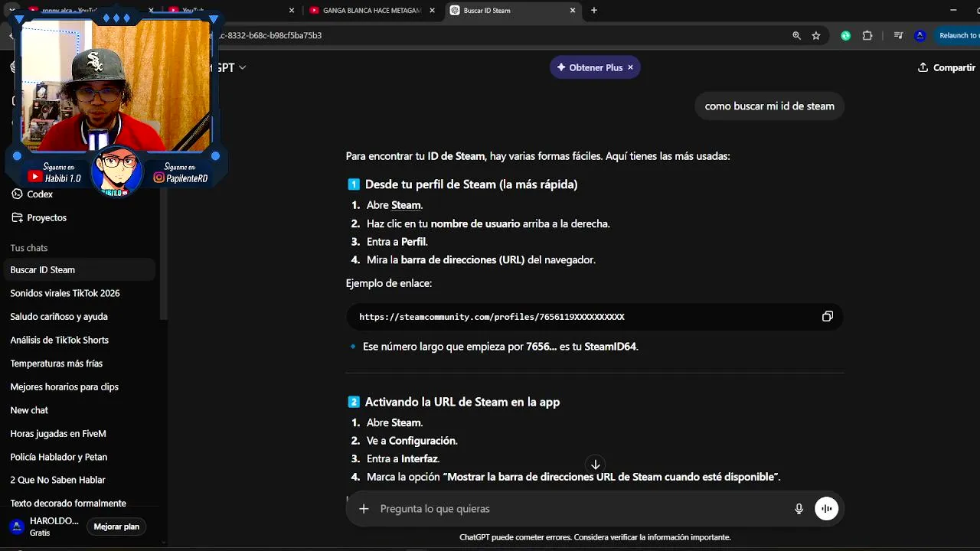Open the media controls toolbar icon
The width and height of the screenshot is (980, 551).
[x=899, y=35]
